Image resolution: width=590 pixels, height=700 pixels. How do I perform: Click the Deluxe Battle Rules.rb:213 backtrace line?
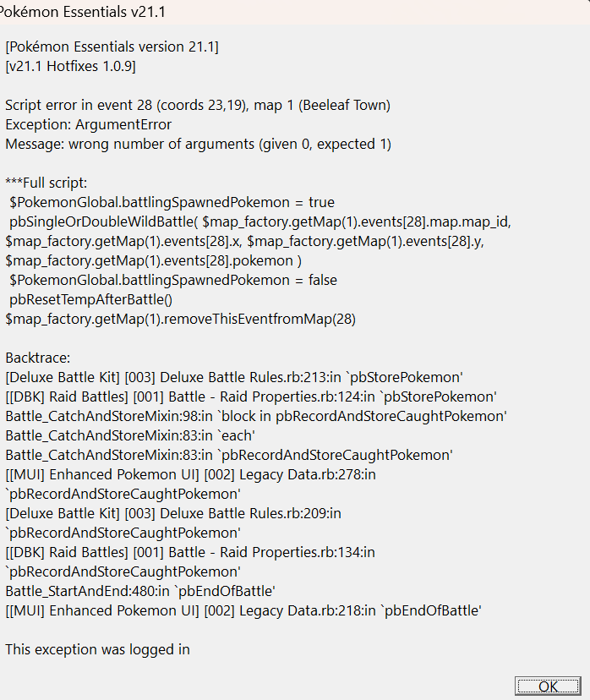(233, 377)
